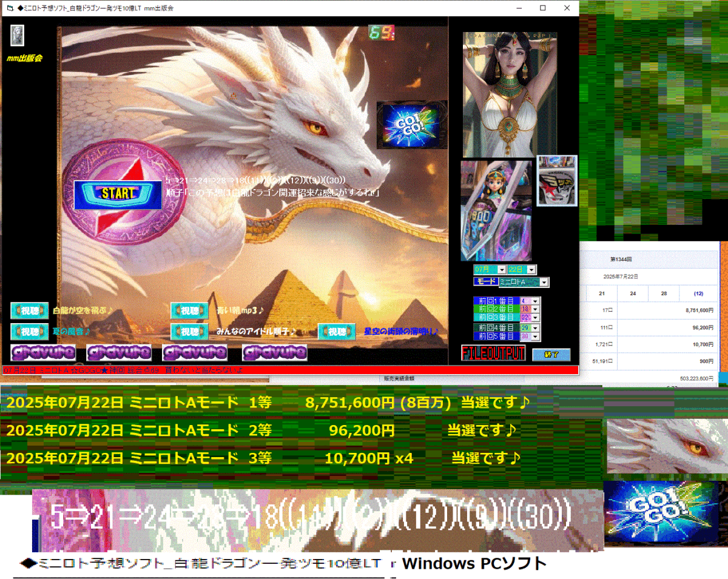Click the 1等 8,751,600円 winning banner line
The image size is (728, 579).
click(x=268, y=403)
